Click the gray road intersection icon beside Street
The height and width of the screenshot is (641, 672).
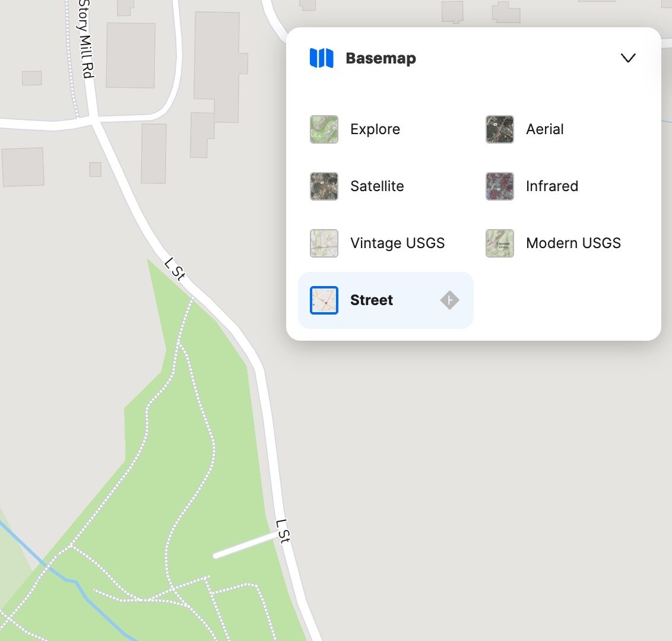pyautogui.click(x=449, y=300)
